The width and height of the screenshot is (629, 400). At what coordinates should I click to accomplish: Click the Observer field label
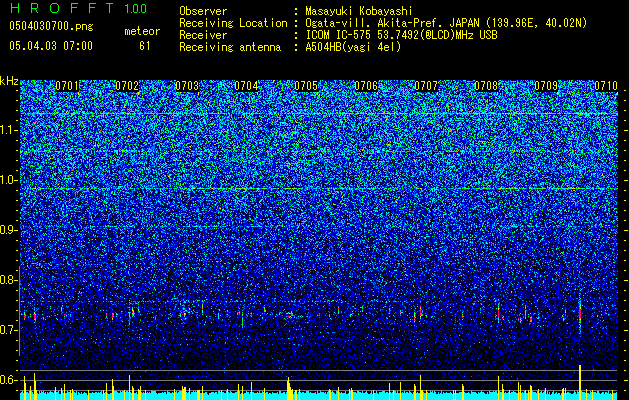(203, 11)
